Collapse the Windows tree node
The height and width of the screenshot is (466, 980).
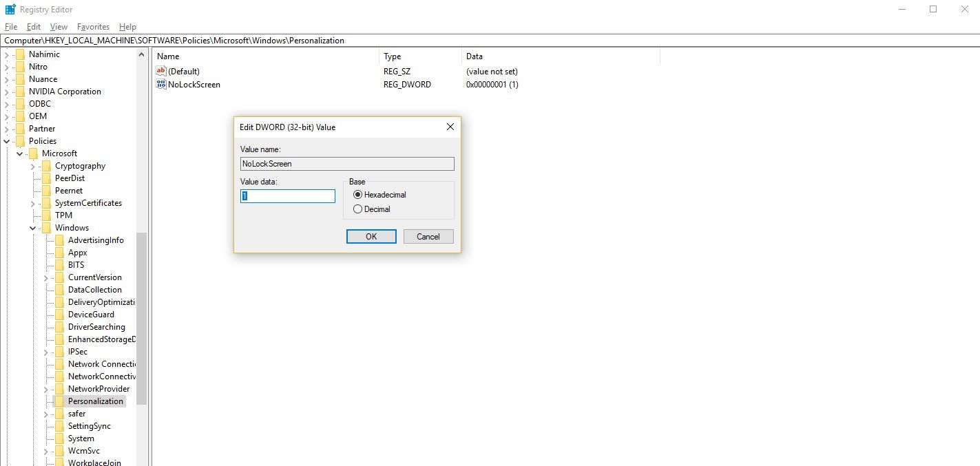coord(33,228)
